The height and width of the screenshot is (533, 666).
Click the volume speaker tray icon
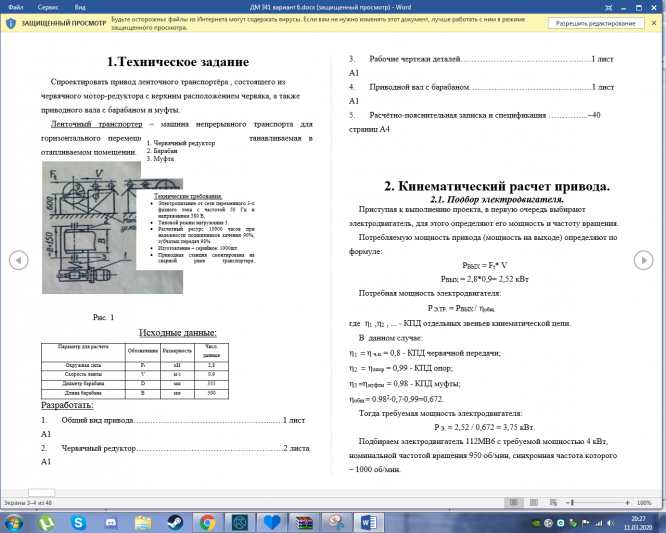pos(611,523)
